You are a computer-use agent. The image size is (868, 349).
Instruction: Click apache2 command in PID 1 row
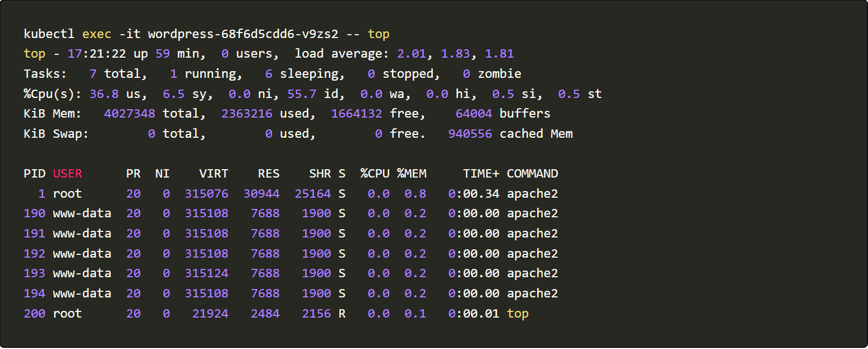(532, 194)
